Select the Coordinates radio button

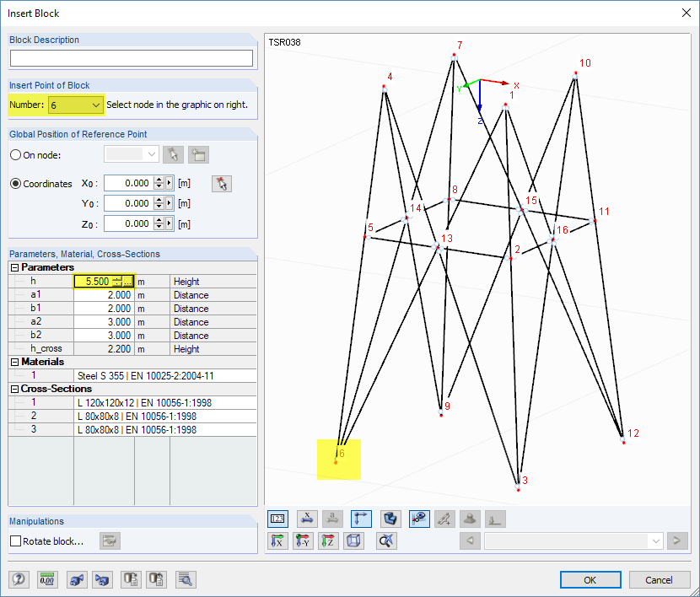click(16, 183)
